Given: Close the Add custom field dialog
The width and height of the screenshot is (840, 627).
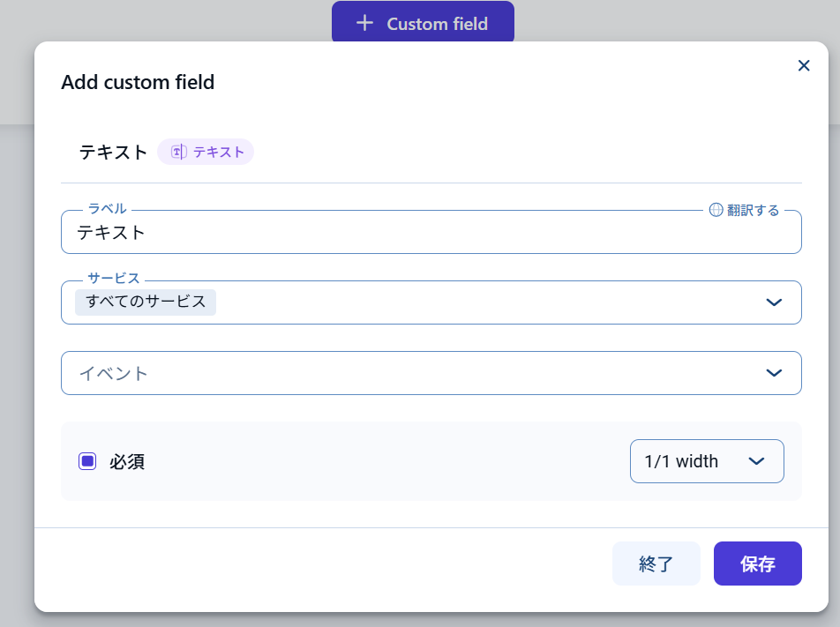Looking at the screenshot, I should click(x=803, y=66).
